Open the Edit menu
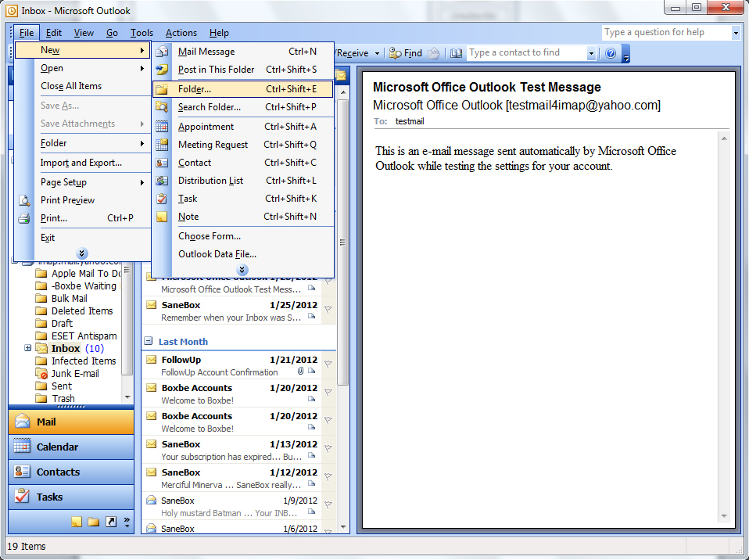This screenshot has height=560, width=749. click(53, 33)
